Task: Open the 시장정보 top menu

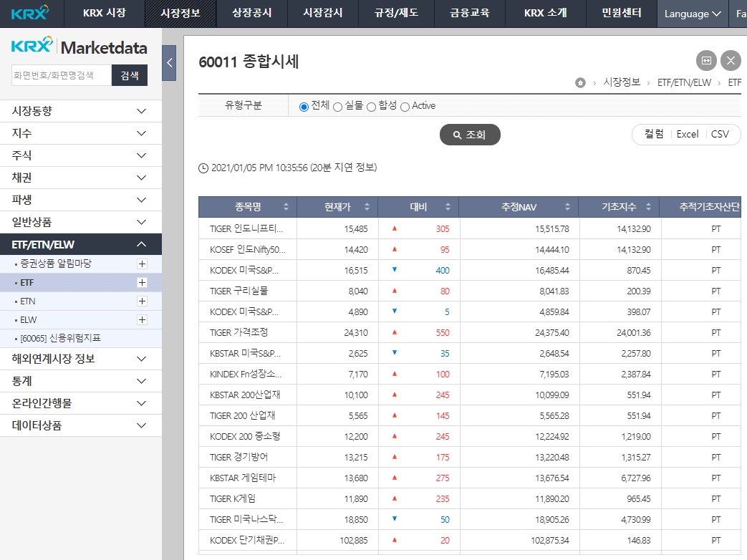Action: click(180, 14)
